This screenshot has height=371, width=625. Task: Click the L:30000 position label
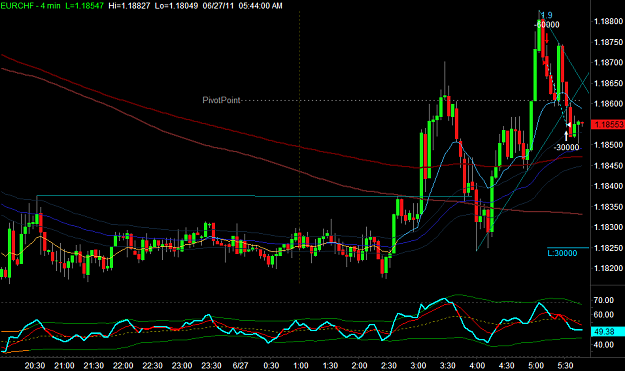click(562, 253)
